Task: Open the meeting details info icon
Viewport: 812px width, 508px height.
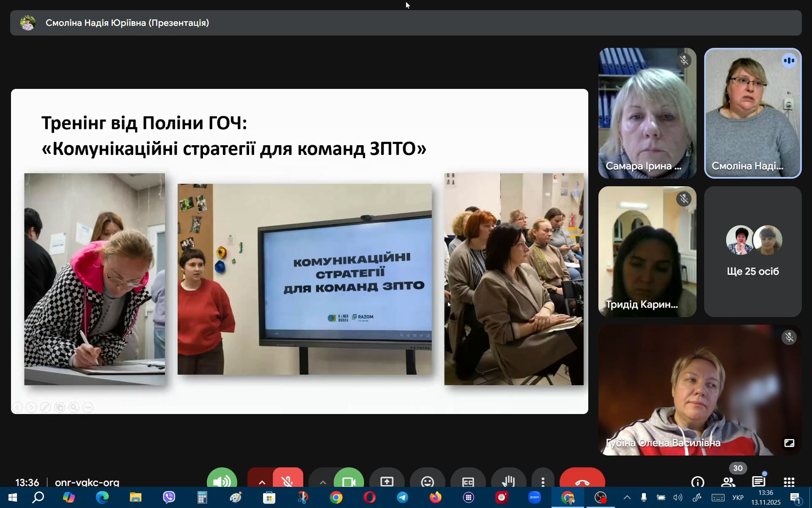Action: point(697,481)
